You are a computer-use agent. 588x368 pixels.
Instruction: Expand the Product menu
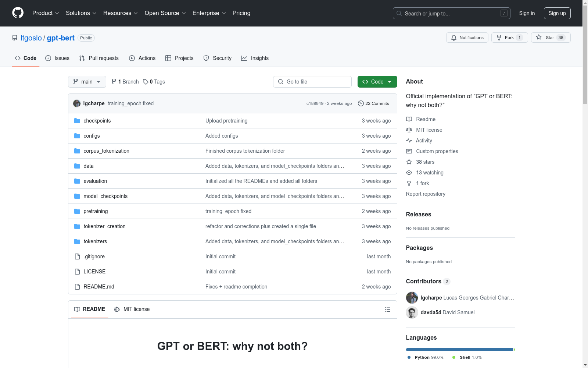tap(46, 13)
